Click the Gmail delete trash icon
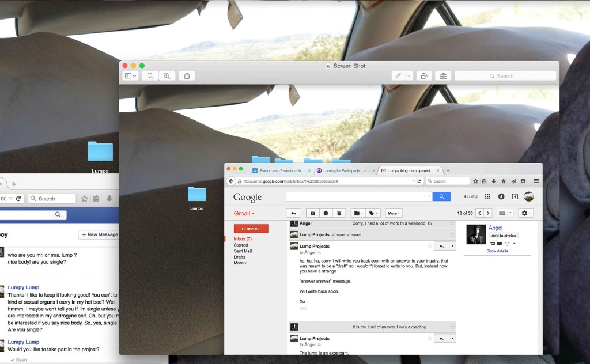The width and height of the screenshot is (590, 364). point(339,213)
